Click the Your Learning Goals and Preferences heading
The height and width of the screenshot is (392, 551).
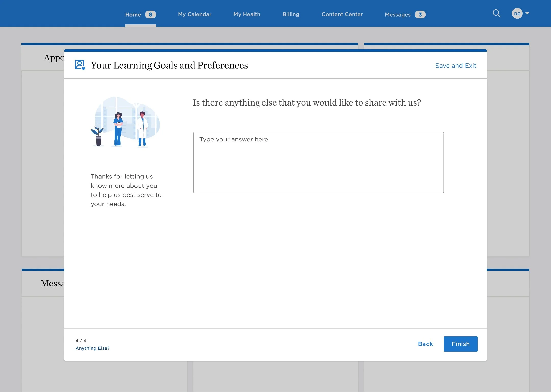[x=169, y=65]
